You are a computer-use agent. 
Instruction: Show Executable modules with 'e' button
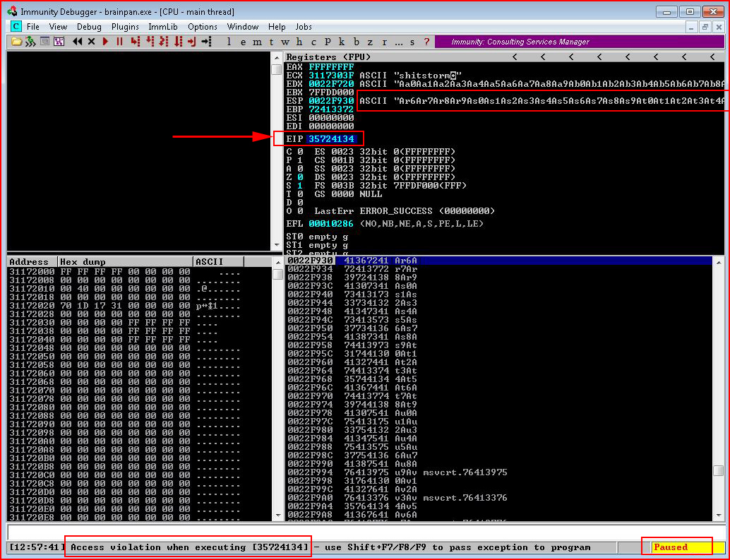(x=243, y=42)
